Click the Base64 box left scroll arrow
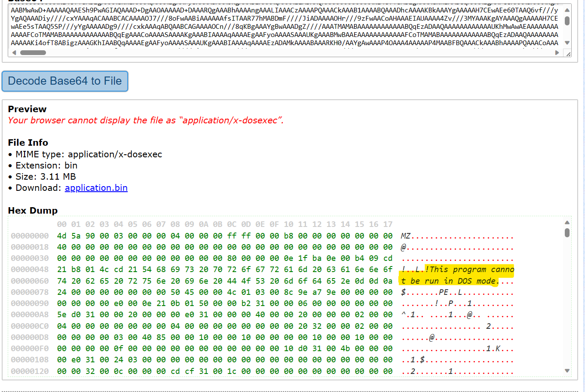 [x=14, y=53]
